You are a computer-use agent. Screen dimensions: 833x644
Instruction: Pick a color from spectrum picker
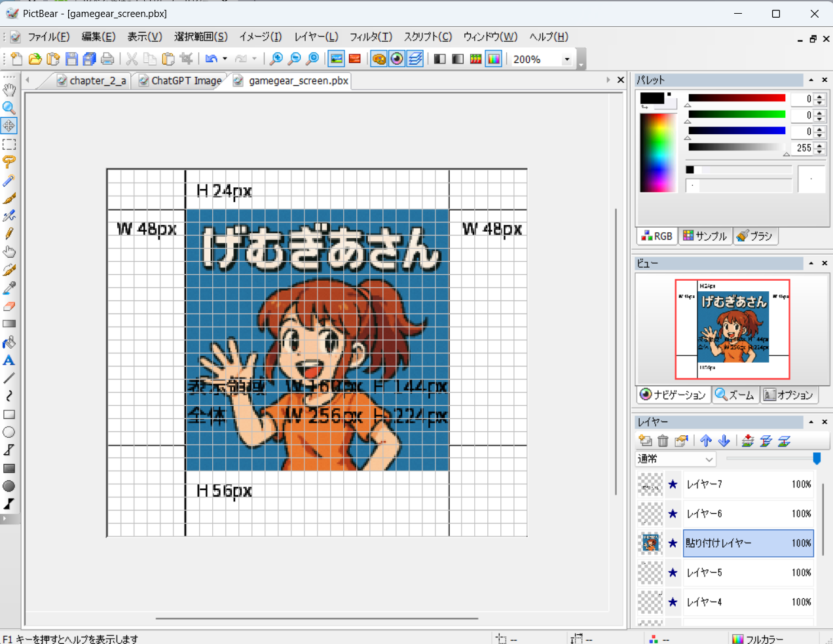657,152
